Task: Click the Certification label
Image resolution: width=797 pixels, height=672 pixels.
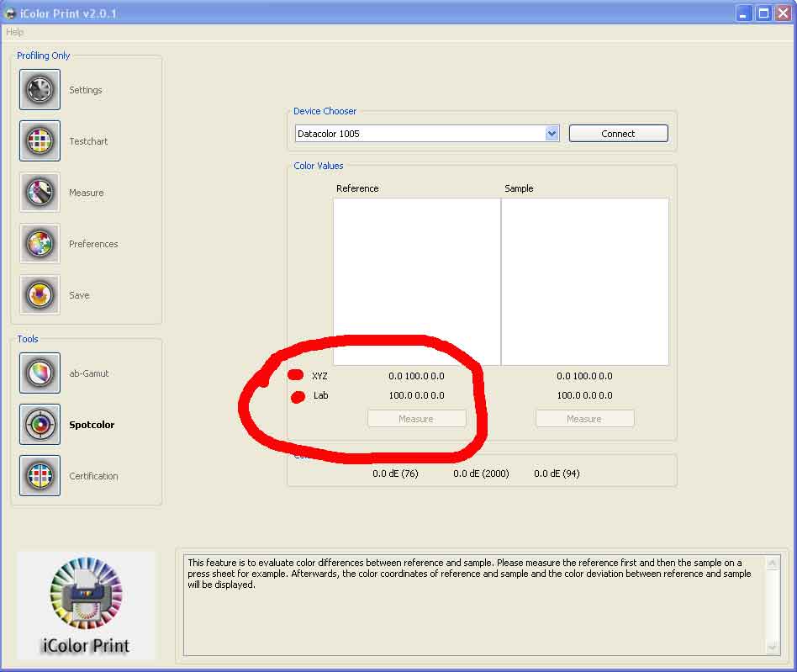Action: pos(93,476)
